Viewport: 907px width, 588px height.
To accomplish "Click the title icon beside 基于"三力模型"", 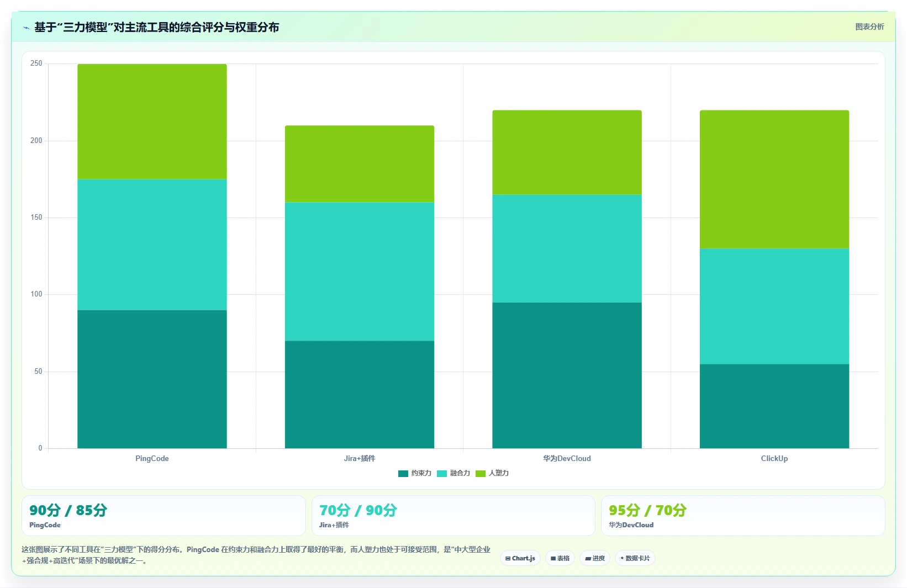I will (x=26, y=28).
